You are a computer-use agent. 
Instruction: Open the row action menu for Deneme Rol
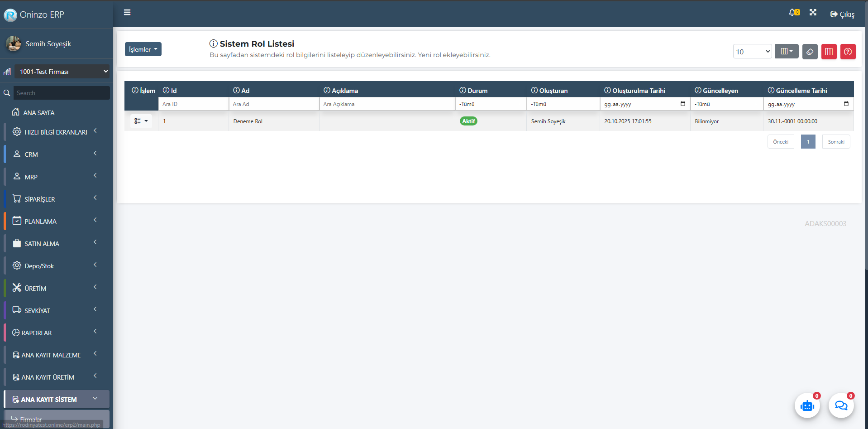141,121
